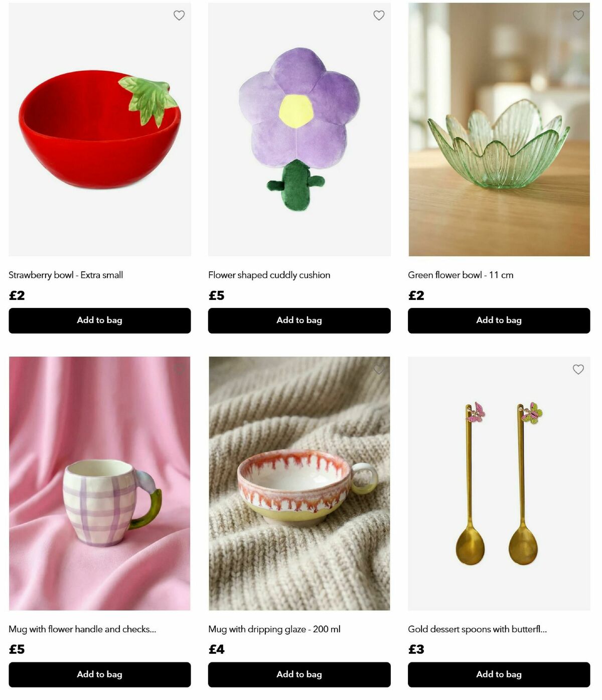Screen dimensions: 602x700
Task: Save Gold dessert spoons using heart icon
Action: [x=578, y=370]
